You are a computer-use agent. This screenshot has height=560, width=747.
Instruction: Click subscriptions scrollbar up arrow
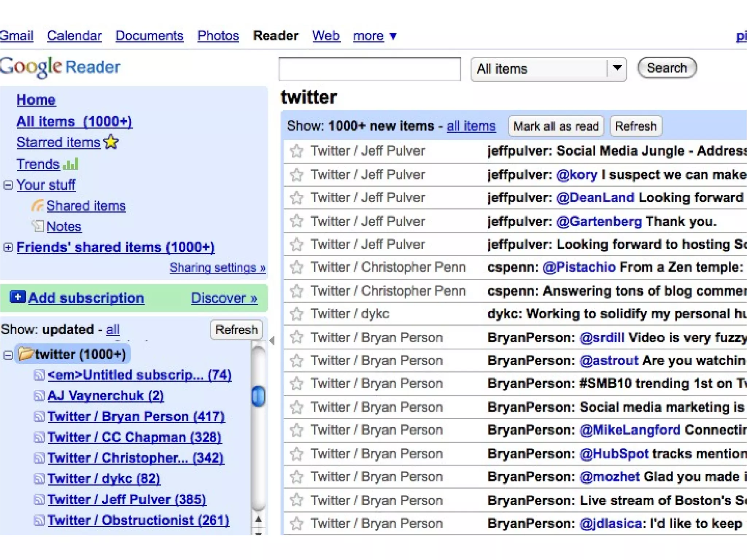[258, 519]
